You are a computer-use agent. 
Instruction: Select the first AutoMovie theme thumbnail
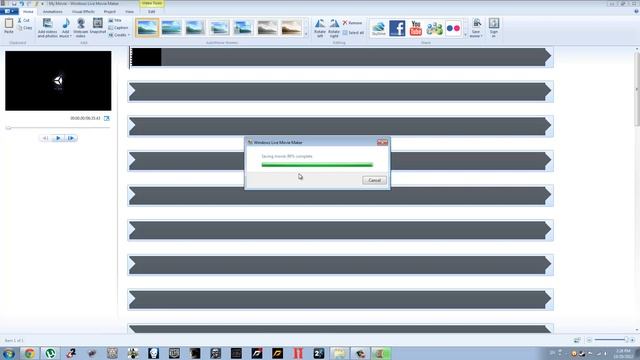point(147,28)
